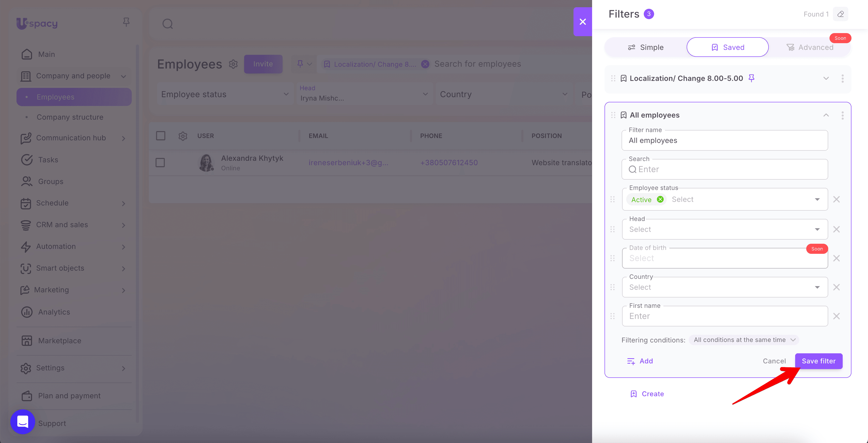This screenshot has width=868, height=443.
Task: Remove the First name filter field
Action: (x=836, y=316)
